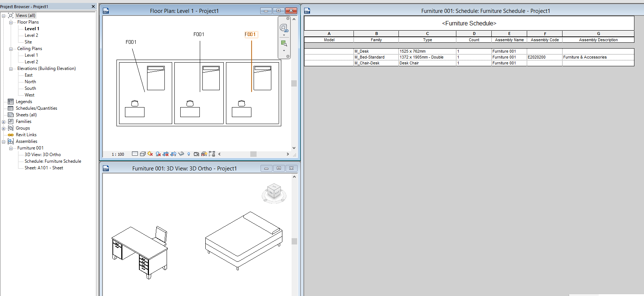The width and height of the screenshot is (644, 296).
Task: Click the Family column header
Action: point(376,40)
